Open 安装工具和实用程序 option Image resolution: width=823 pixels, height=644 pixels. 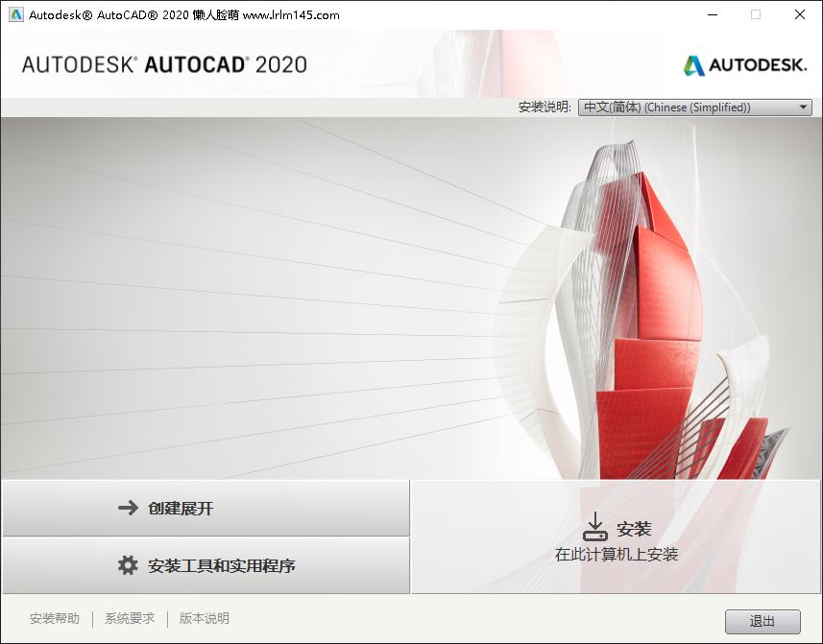(x=206, y=565)
